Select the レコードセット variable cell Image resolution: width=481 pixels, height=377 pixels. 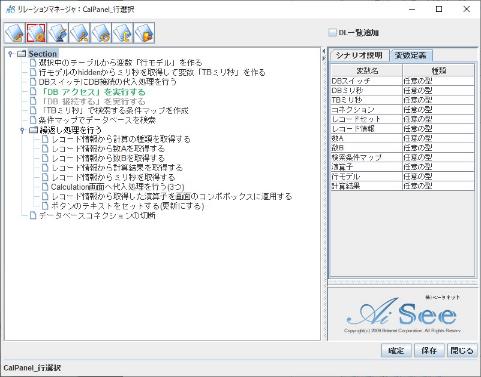tap(367, 119)
